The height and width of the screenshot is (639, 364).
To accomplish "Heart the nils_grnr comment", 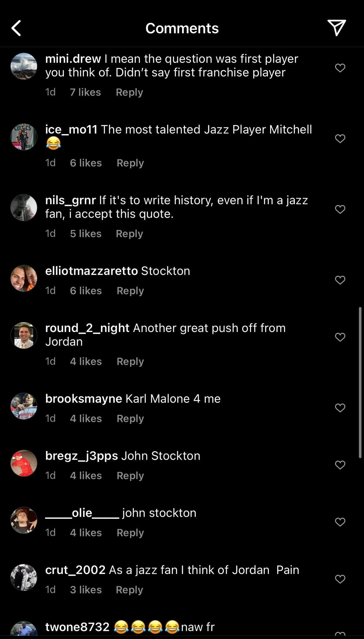I will pyautogui.click(x=340, y=209).
